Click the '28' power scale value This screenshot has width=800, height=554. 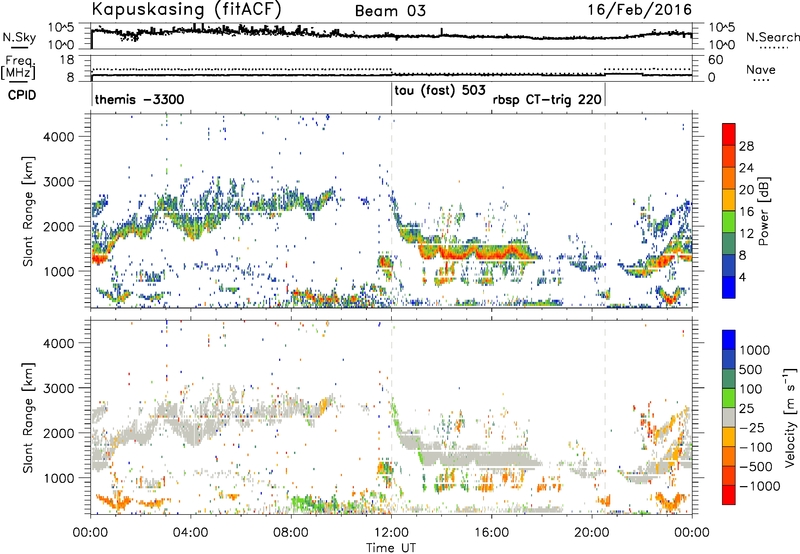coord(746,146)
